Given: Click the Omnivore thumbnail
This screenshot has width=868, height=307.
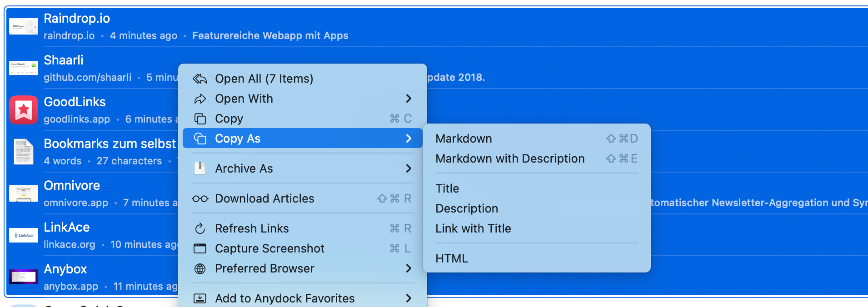Looking at the screenshot, I should coord(24,193).
